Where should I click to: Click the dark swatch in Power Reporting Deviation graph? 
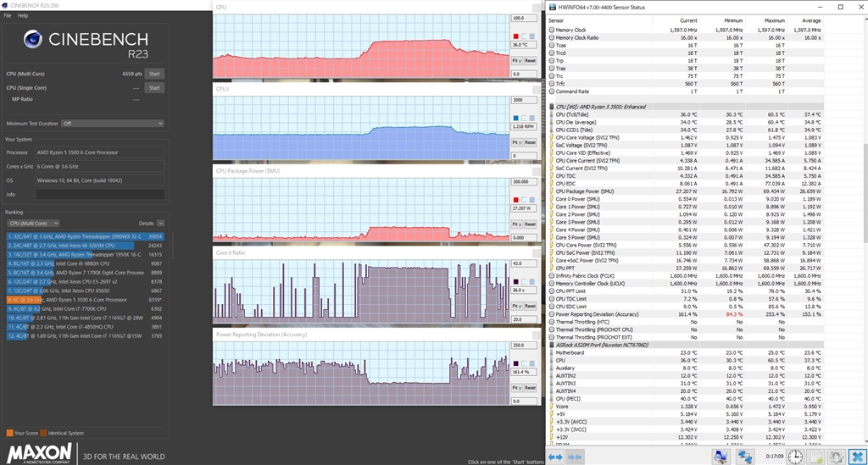(516, 364)
